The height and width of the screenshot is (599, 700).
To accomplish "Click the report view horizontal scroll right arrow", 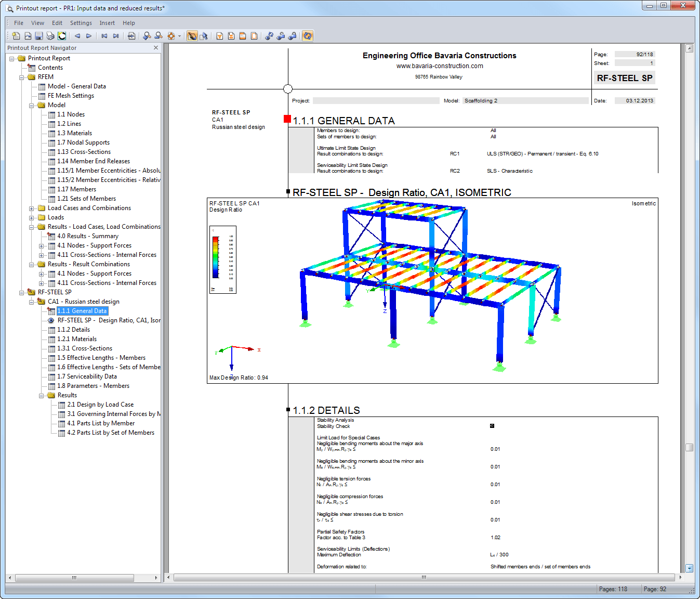I will (x=681, y=577).
